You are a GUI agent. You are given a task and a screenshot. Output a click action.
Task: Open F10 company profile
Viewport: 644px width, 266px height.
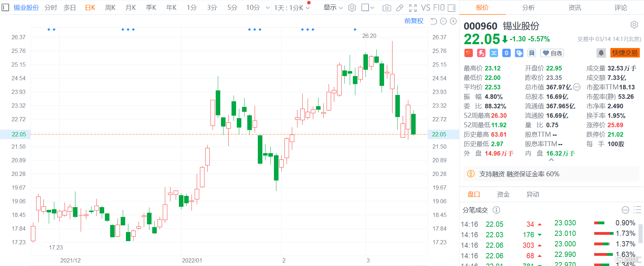click(x=438, y=8)
